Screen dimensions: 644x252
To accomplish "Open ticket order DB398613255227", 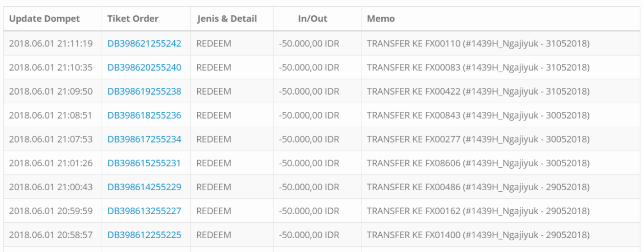I will pyautogui.click(x=144, y=211).
